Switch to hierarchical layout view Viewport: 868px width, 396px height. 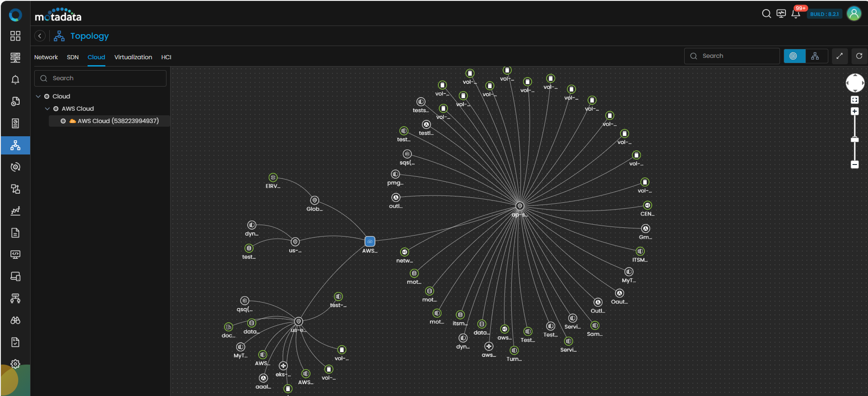(x=815, y=56)
